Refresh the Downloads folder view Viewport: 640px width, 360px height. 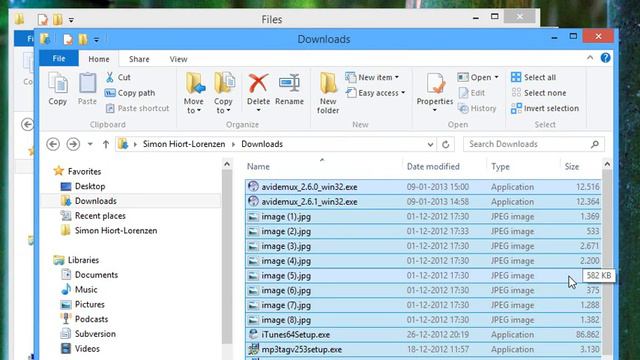446,144
